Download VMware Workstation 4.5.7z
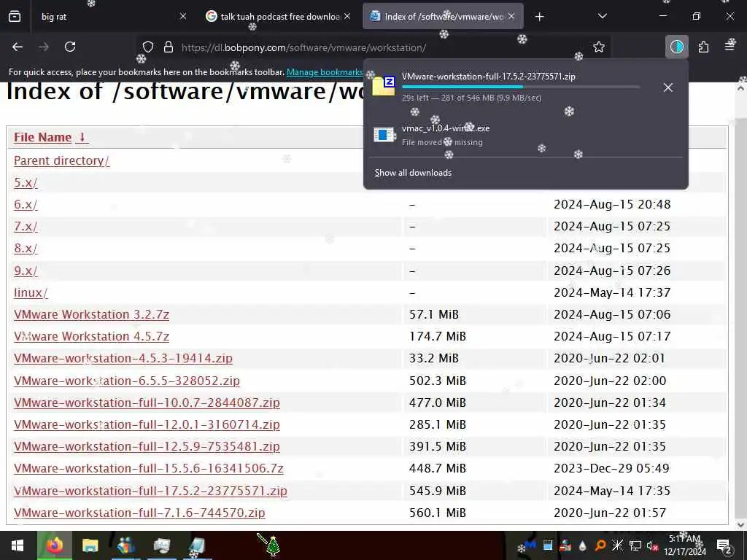 pos(91,337)
